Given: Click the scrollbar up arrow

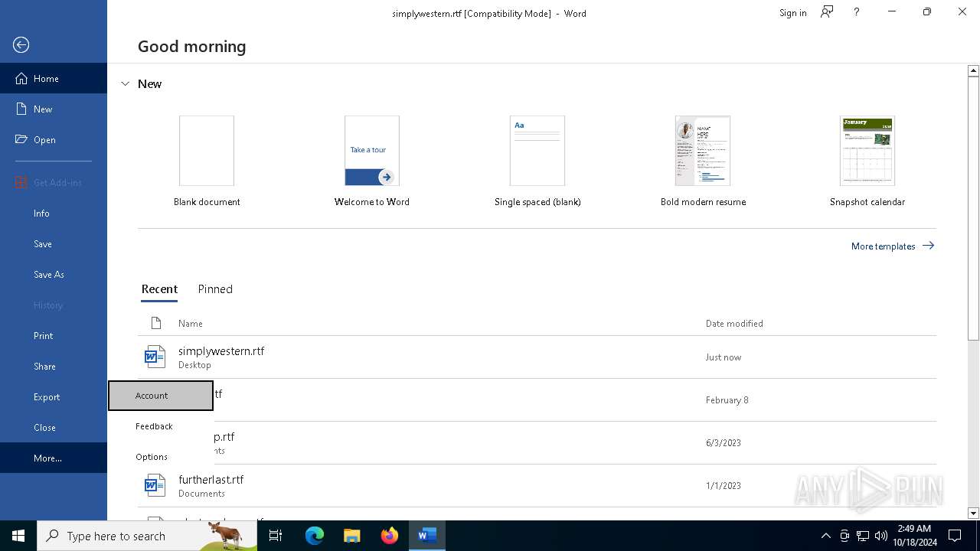Looking at the screenshot, I should (x=973, y=70).
